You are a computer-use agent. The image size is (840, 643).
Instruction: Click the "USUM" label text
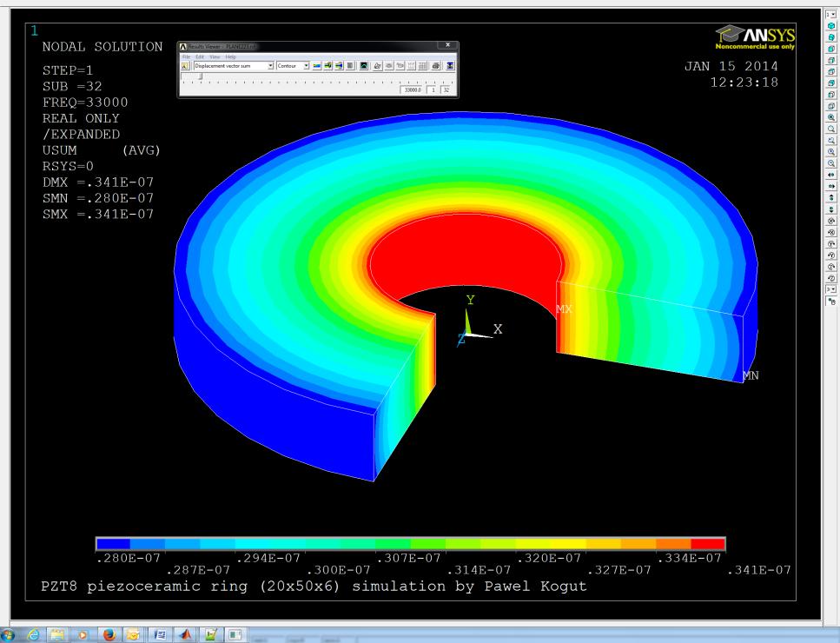(x=59, y=150)
